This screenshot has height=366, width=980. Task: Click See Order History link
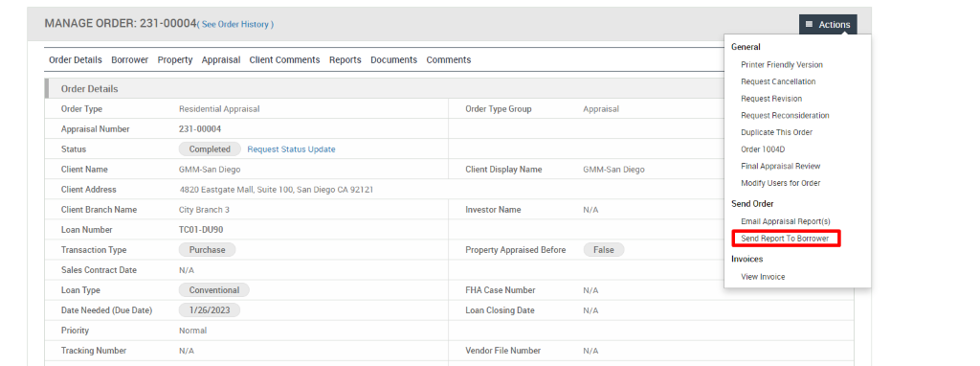[x=235, y=24]
